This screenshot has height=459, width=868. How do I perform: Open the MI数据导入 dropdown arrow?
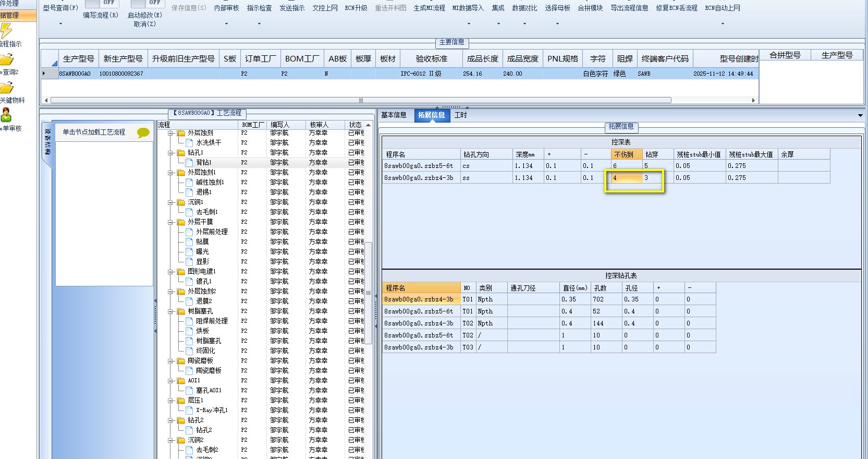[x=469, y=24]
